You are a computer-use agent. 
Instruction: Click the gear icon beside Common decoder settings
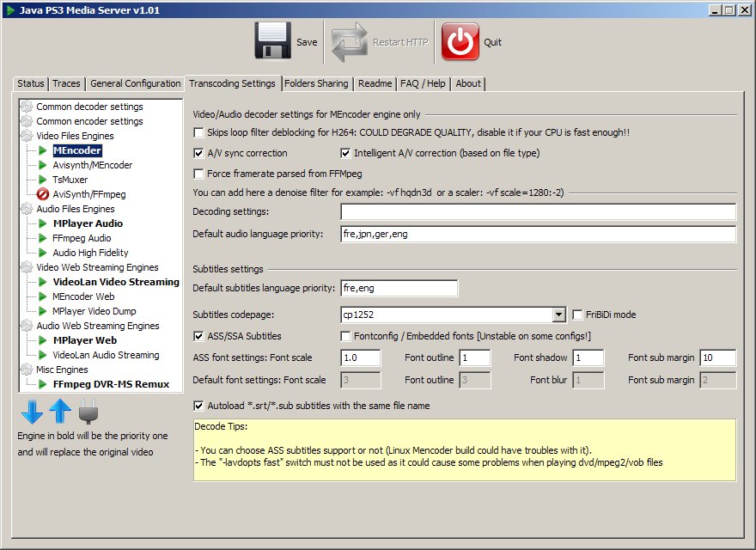[27, 107]
